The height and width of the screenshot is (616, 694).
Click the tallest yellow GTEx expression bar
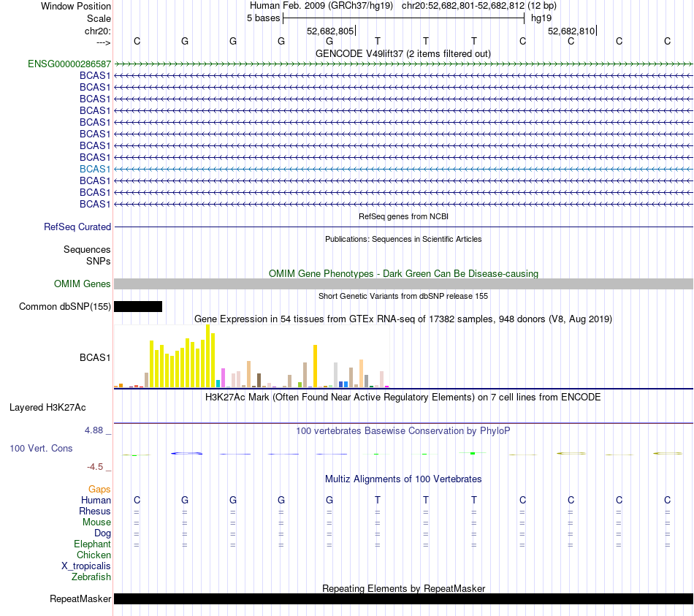(208, 356)
